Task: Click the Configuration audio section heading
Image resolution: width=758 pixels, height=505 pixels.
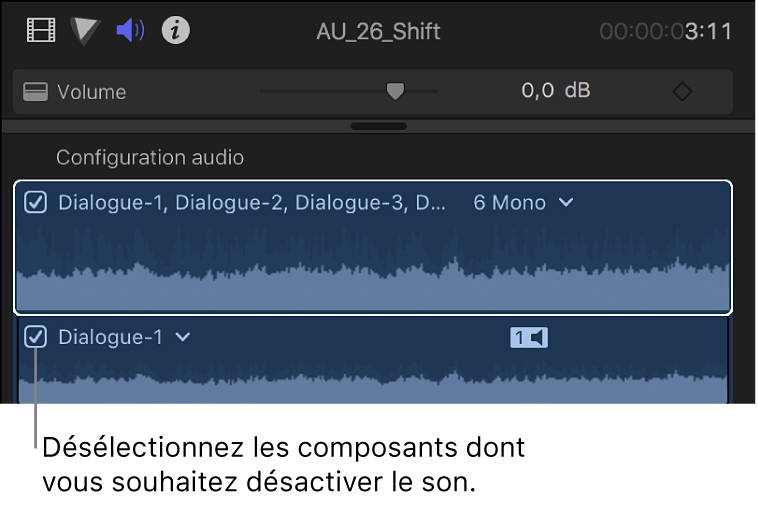Action: 150,157
